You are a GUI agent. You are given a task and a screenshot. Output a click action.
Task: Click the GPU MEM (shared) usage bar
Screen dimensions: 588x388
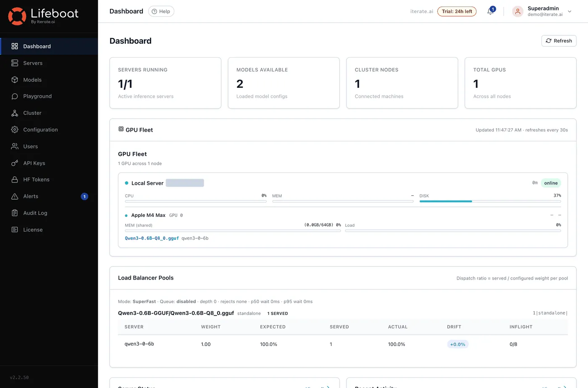(233, 231)
